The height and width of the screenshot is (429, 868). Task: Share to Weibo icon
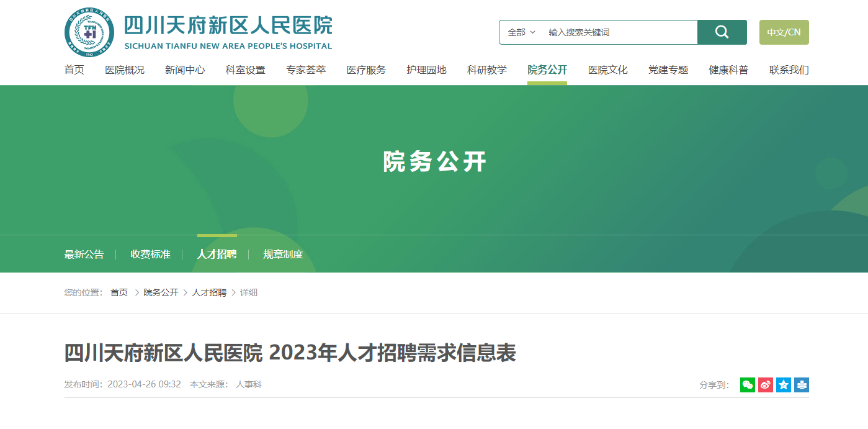766,385
